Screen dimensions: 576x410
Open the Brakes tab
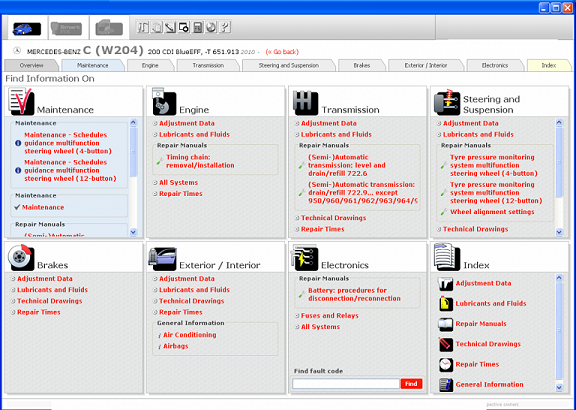click(362, 65)
